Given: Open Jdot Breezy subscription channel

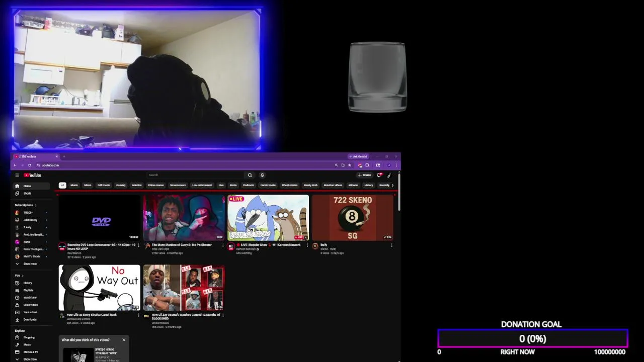Looking at the screenshot, I should pos(31,220).
